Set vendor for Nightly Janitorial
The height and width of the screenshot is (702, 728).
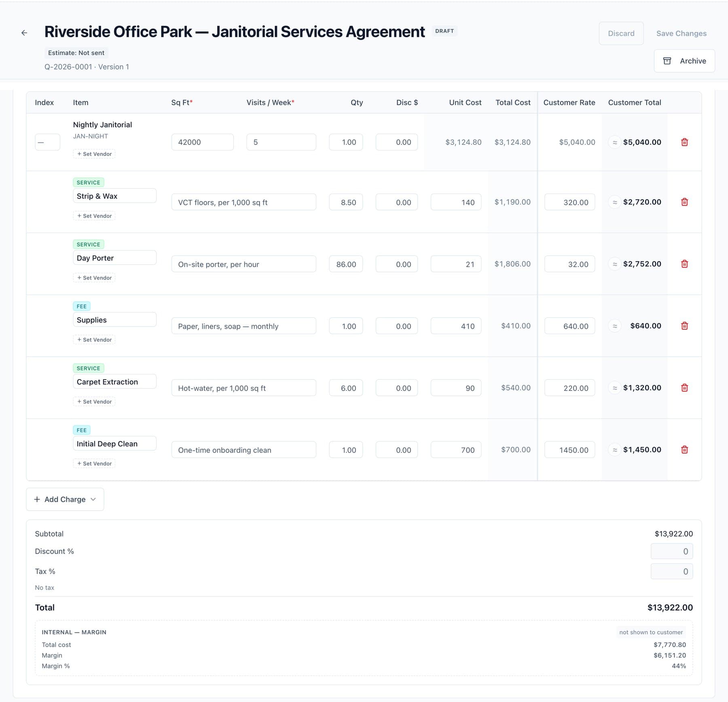94,154
